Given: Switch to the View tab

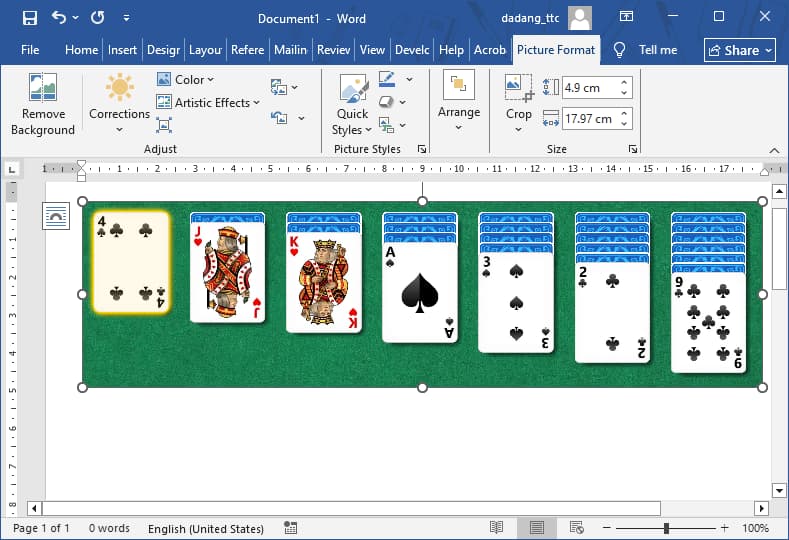Looking at the screenshot, I should tap(372, 50).
